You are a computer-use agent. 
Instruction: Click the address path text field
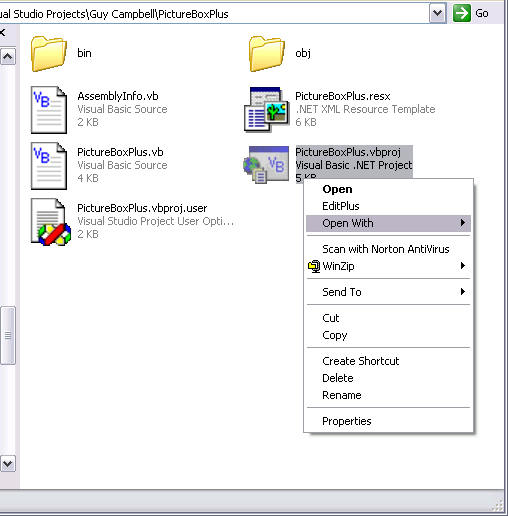tap(213, 14)
